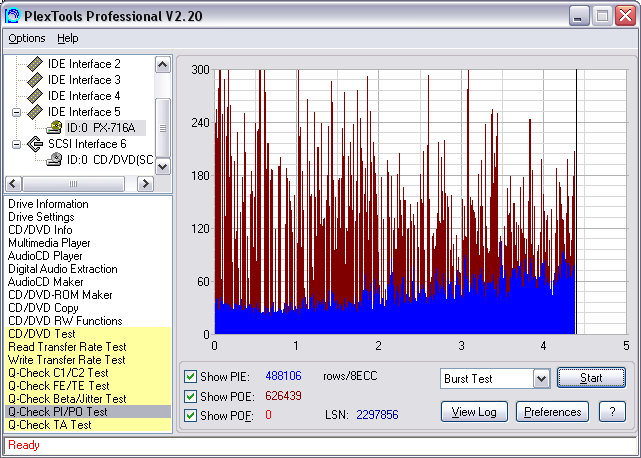Select IDE Interface 4 in tree
This screenshot has width=641, height=458.
[84, 96]
